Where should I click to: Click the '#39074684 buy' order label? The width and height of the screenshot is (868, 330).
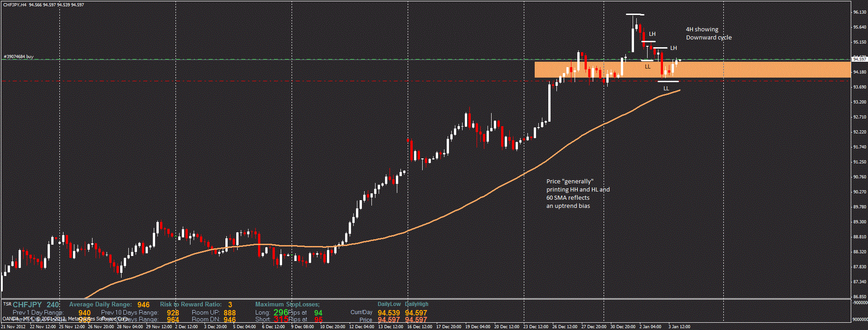tap(19, 57)
